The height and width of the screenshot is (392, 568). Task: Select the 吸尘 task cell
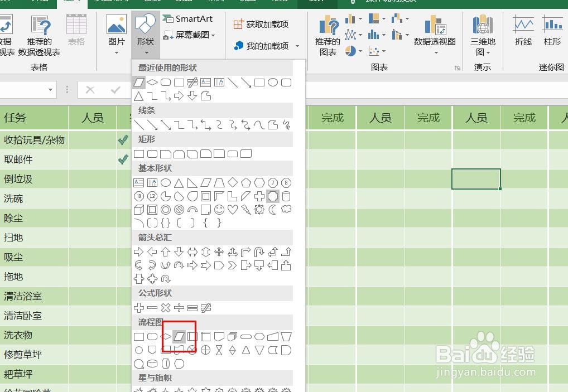tap(34, 257)
